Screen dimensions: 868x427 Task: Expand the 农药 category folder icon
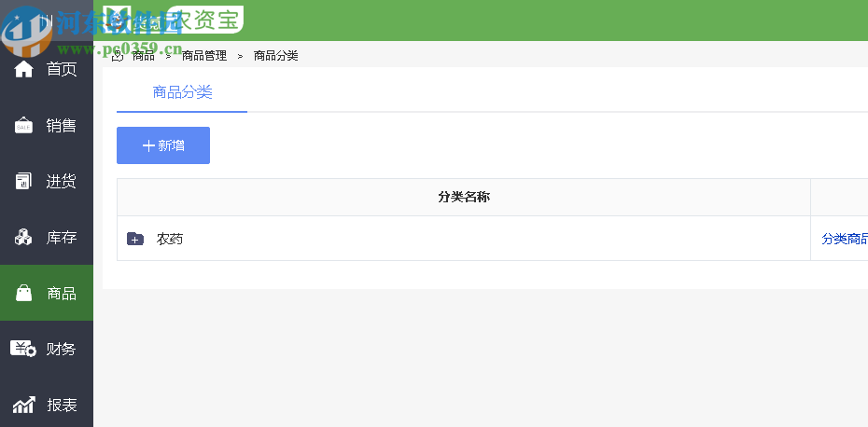tap(135, 239)
